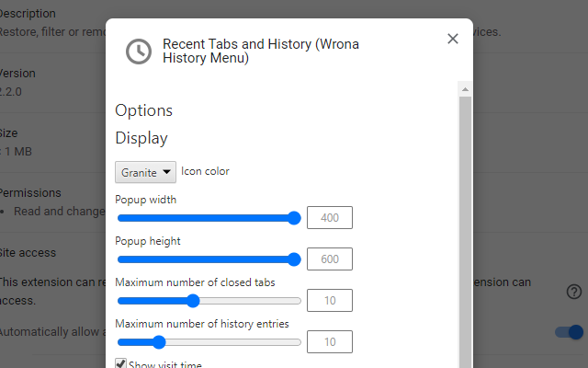Click the maximum history entries number field
Image resolution: width=588 pixels, height=368 pixels.
330,342
